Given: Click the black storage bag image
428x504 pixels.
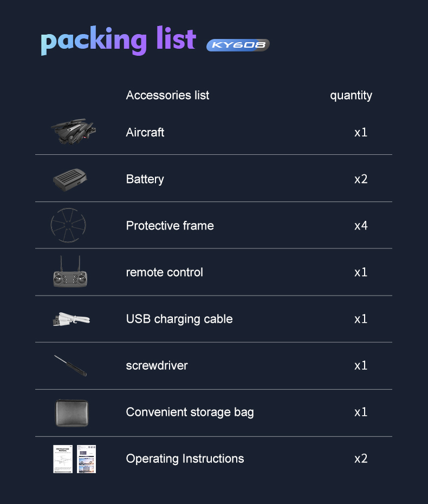Looking at the screenshot, I should [72, 413].
